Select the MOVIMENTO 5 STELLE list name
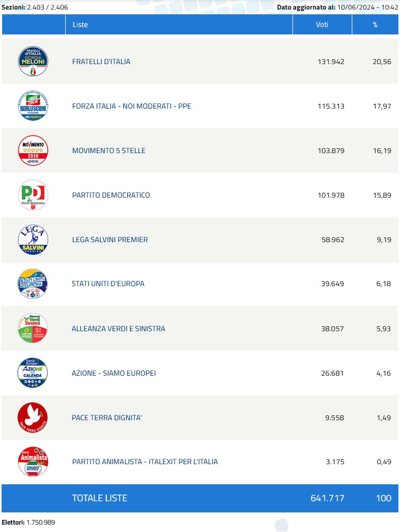 click(109, 150)
